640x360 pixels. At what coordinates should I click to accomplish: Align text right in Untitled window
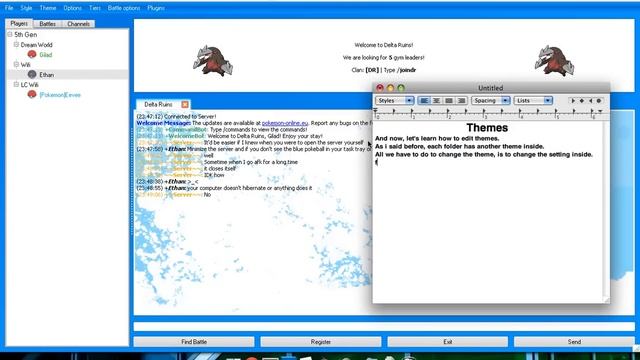coord(461,100)
